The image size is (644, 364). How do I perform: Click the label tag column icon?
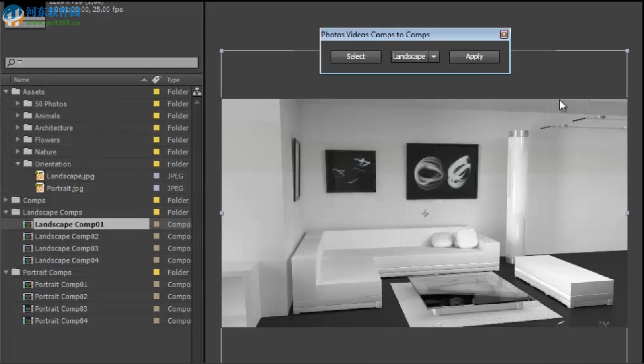(156, 80)
